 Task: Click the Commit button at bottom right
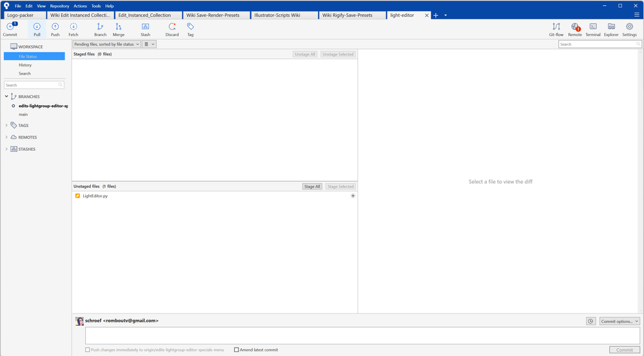(624, 350)
